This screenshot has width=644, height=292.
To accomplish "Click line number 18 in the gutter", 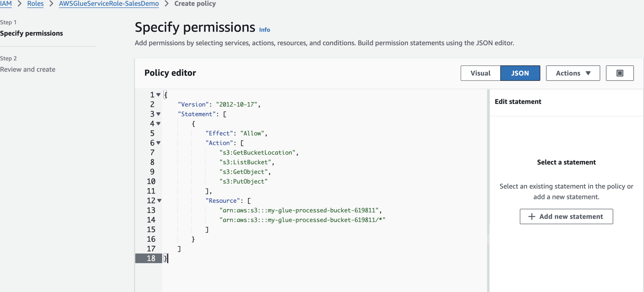I will pyautogui.click(x=151, y=258).
